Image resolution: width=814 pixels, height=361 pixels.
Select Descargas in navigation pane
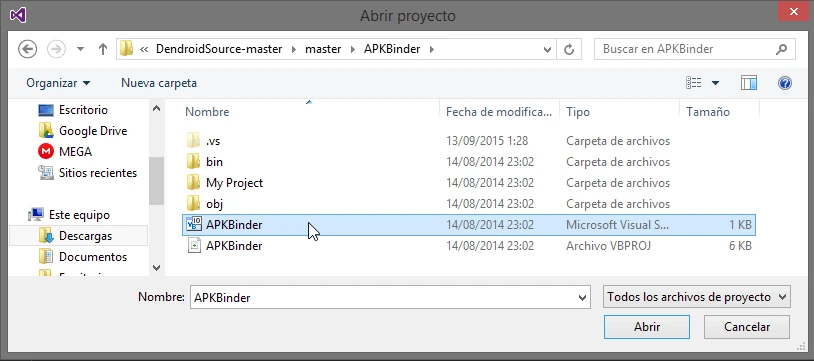pos(85,236)
